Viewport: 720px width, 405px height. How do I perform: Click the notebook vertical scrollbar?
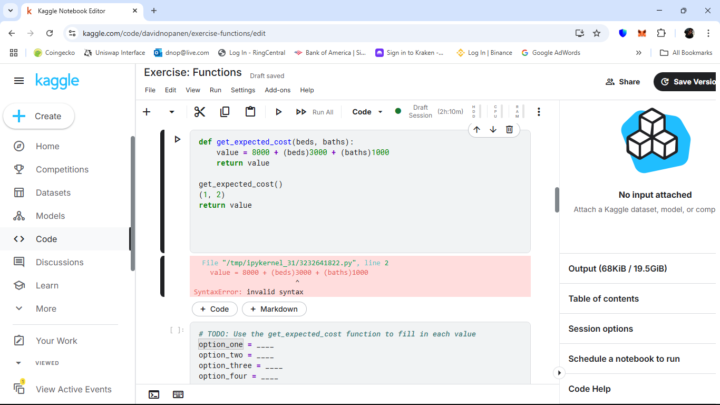[x=556, y=199]
